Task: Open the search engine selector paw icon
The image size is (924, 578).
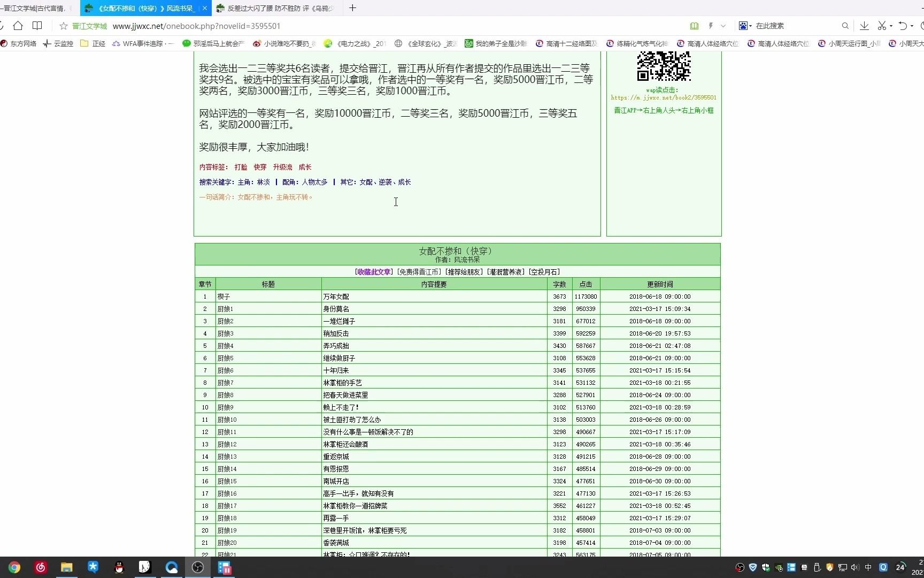Action: [x=744, y=26]
